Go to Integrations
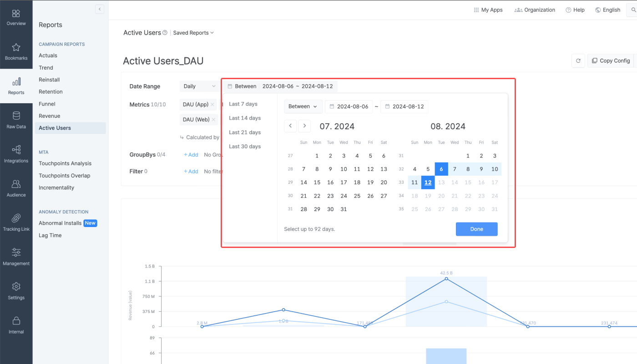The width and height of the screenshot is (637, 364). tap(16, 155)
